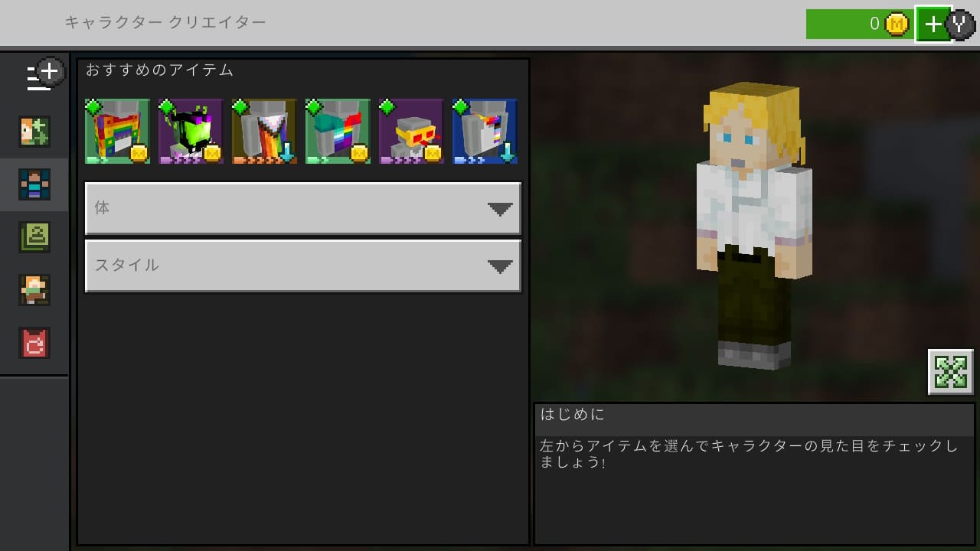
Task: Open the red cape tab icon
Action: (x=34, y=343)
